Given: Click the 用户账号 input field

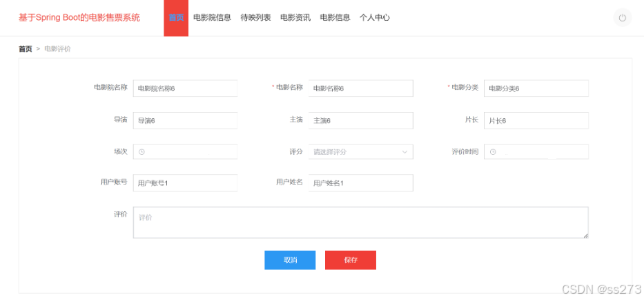Looking at the screenshot, I should coord(185,183).
